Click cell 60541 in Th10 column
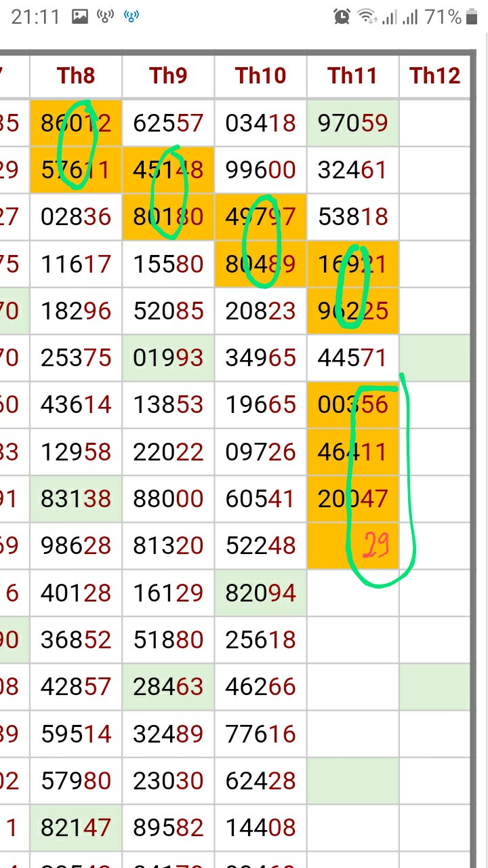 pos(260,499)
